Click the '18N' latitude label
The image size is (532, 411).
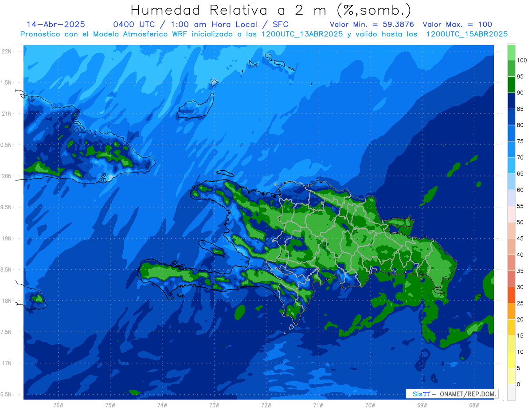(x=7, y=301)
